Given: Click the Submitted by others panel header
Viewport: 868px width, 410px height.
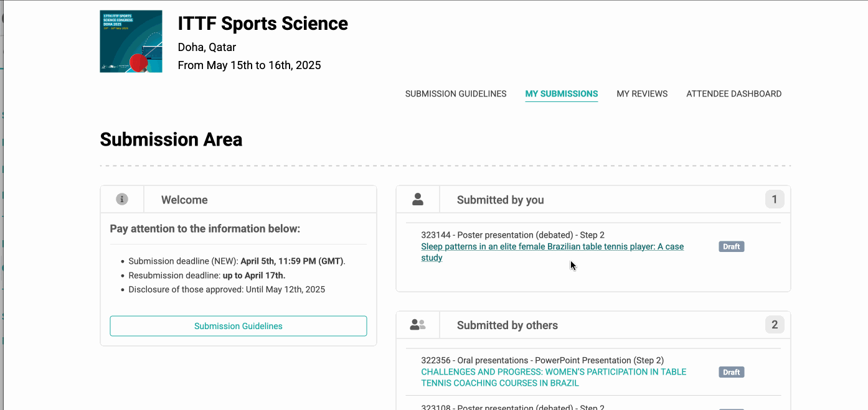Looking at the screenshot, I should [593, 325].
